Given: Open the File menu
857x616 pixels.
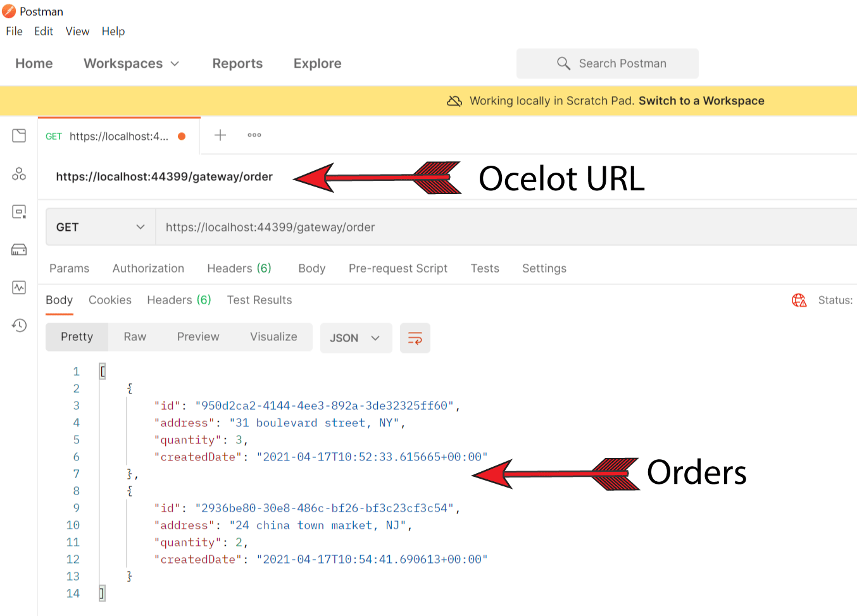Looking at the screenshot, I should (14, 31).
